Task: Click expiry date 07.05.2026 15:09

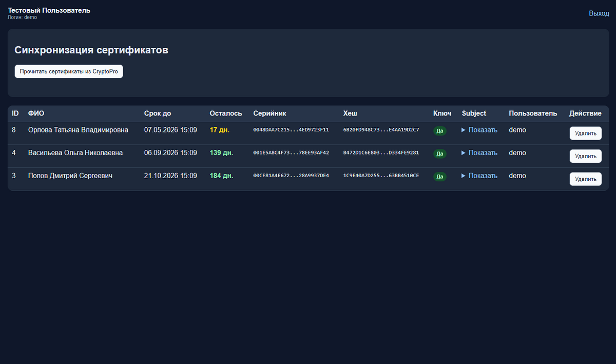Action: point(170,130)
